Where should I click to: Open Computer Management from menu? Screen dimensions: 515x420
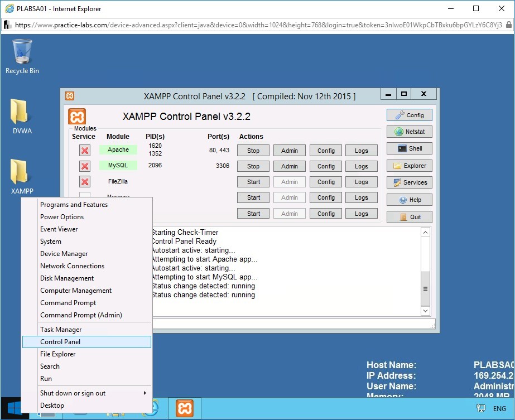click(x=86, y=291)
